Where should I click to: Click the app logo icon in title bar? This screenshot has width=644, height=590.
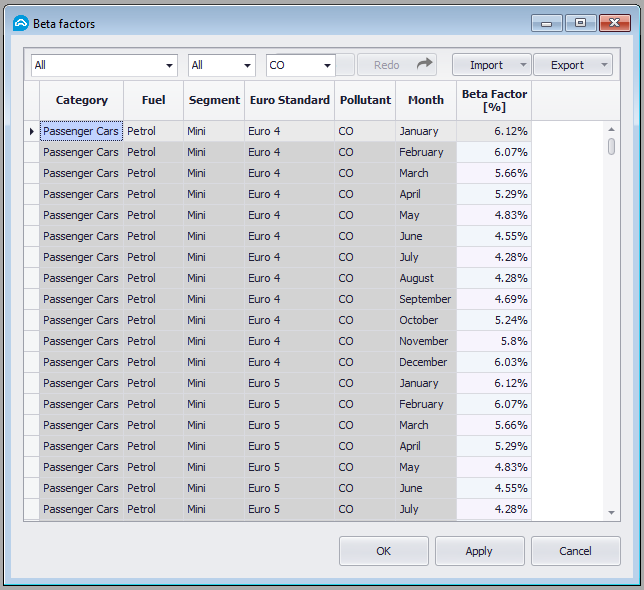[x=20, y=23]
